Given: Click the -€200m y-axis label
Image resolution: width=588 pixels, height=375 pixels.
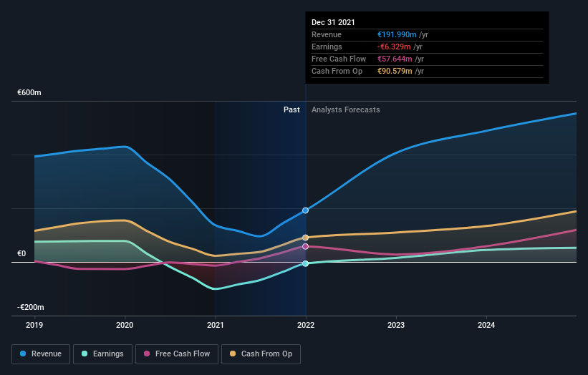Looking at the screenshot, I should pyautogui.click(x=30, y=307).
